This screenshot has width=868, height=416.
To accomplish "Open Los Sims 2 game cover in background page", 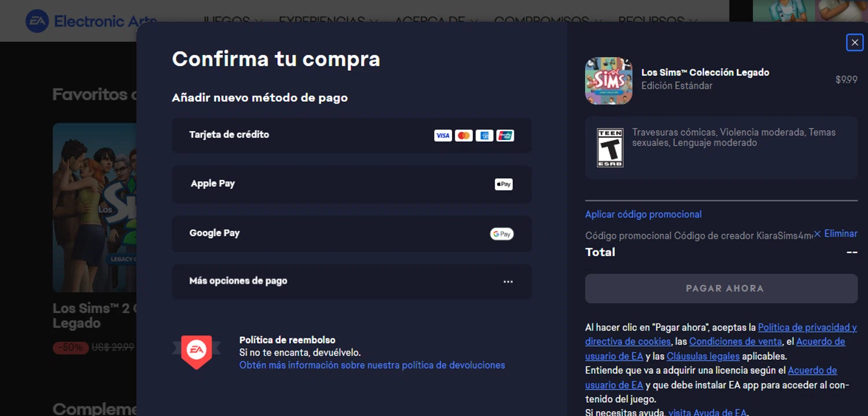I will 95,207.
